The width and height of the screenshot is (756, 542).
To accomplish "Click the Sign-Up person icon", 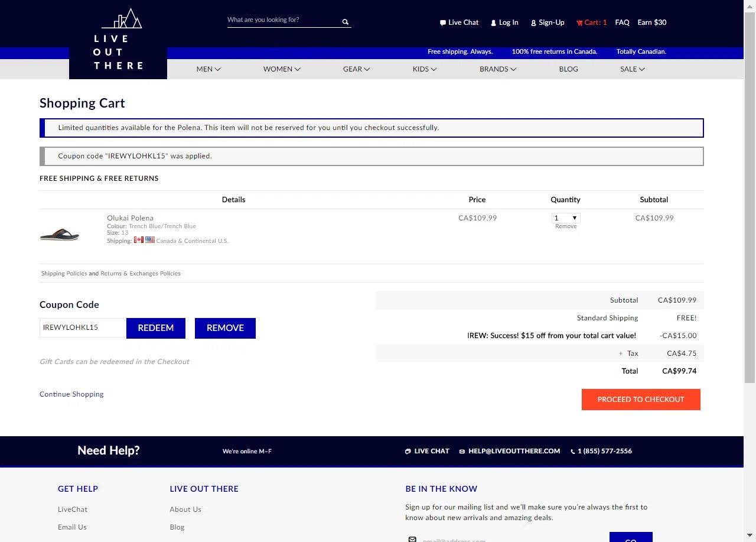I will (x=534, y=23).
